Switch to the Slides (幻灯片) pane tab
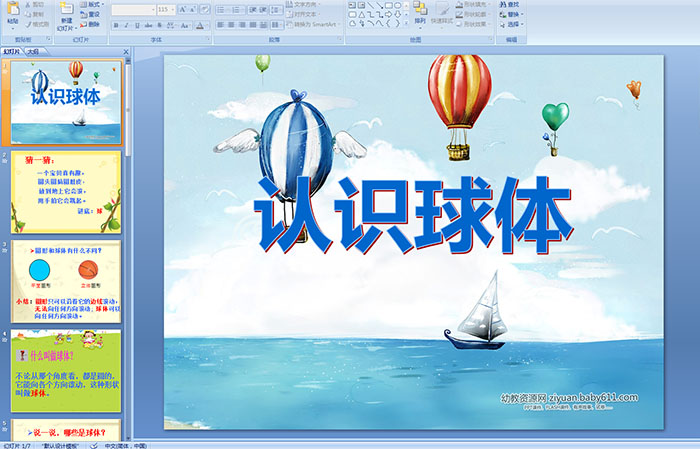This screenshot has width=700, height=449. [x=12, y=52]
